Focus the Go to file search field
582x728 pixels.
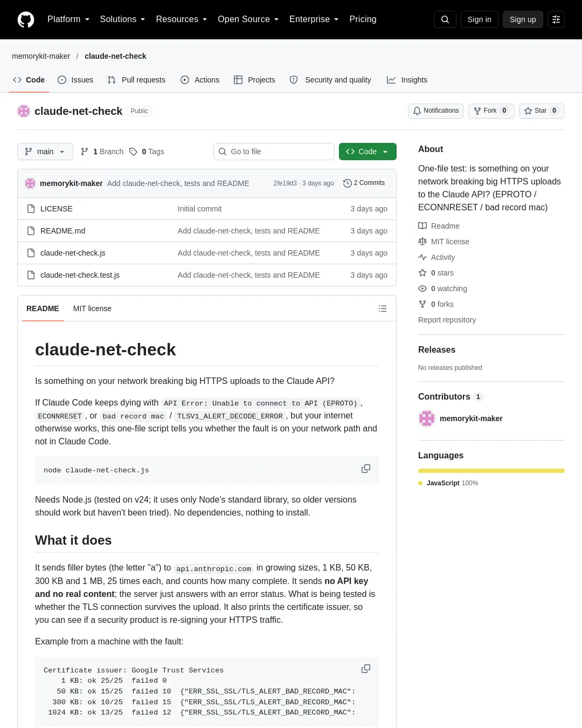pyautogui.click(x=274, y=152)
